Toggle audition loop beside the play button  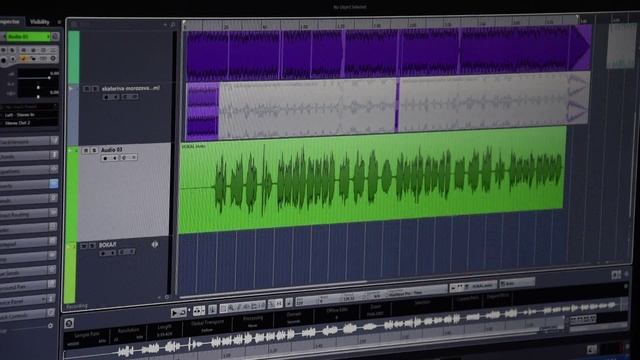coord(183,312)
